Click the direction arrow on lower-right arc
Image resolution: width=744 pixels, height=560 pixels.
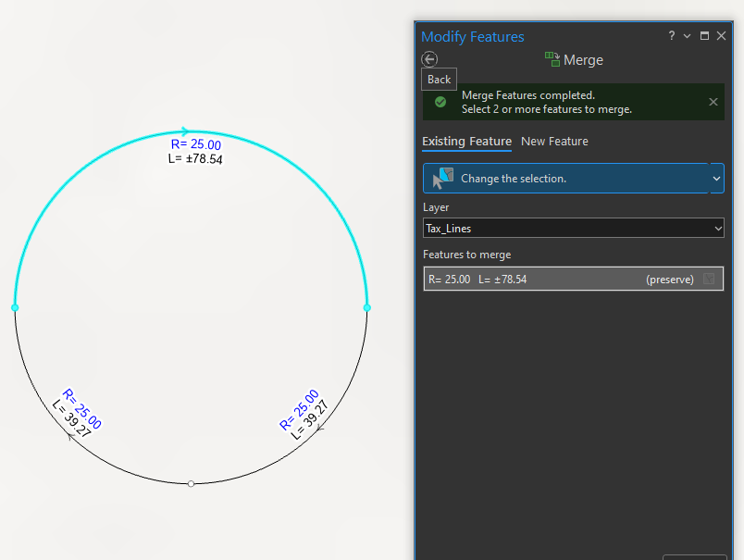click(x=321, y=428)
